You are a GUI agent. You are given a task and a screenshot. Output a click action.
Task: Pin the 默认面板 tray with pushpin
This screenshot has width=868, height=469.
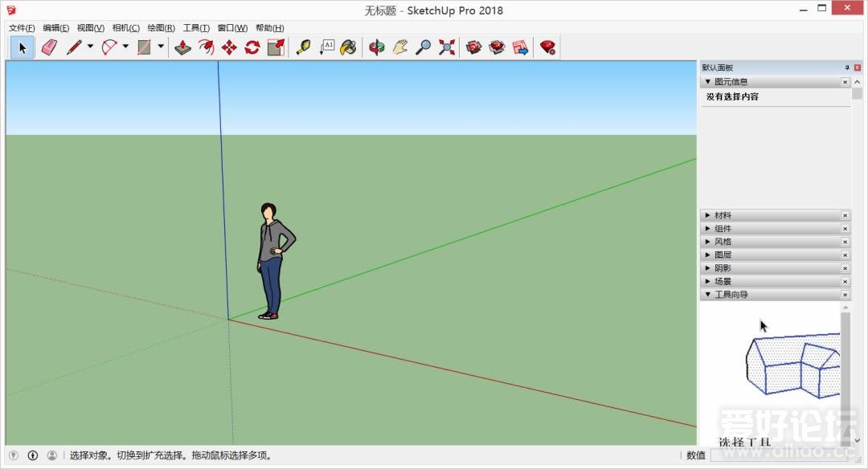click(x=846, y=67)
